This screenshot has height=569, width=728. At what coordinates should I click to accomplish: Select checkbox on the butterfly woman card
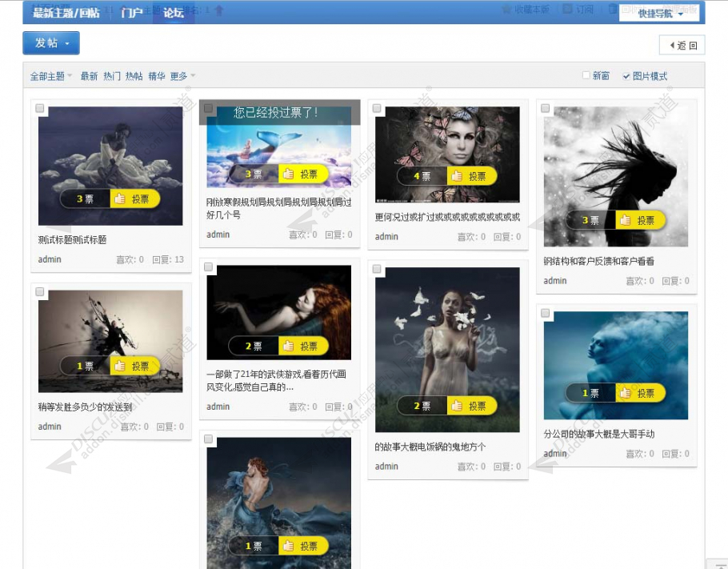click(377, 108)
